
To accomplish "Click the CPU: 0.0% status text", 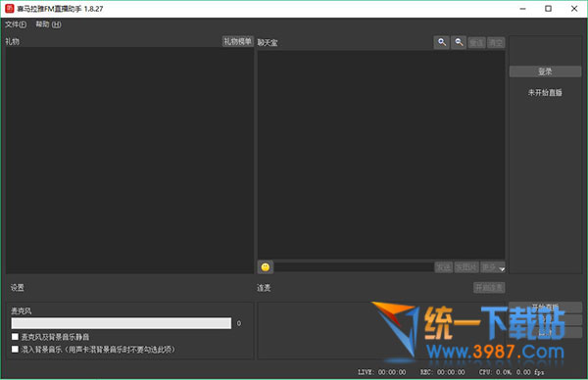I will click(495, 372).
